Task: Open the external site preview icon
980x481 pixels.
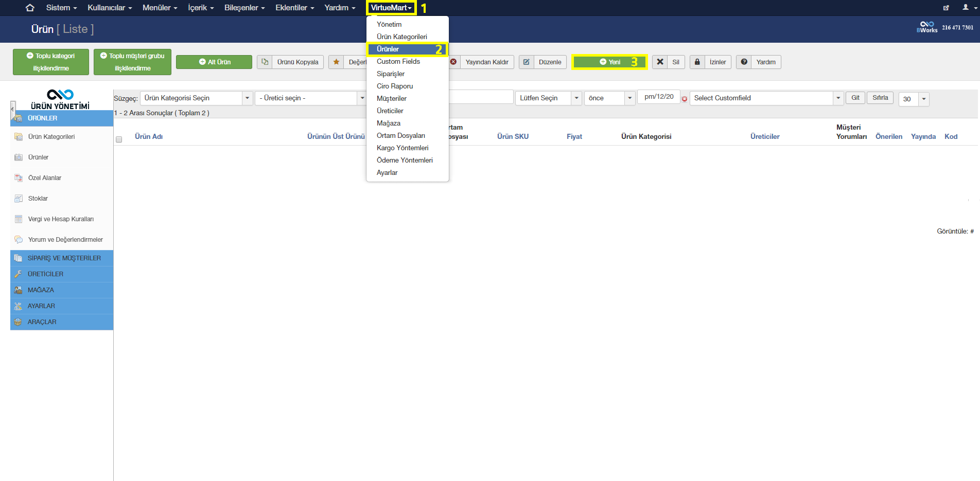Action: pos(946,8)
